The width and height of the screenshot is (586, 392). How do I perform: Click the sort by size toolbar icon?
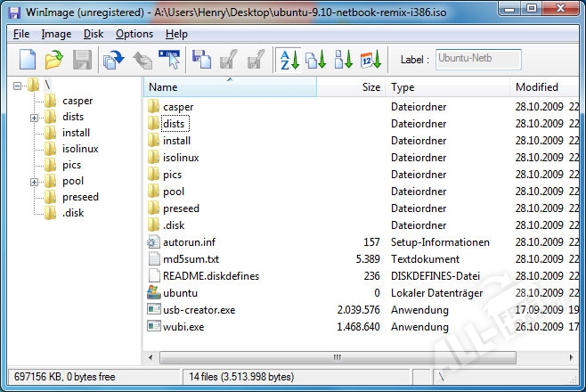[343, 61]
